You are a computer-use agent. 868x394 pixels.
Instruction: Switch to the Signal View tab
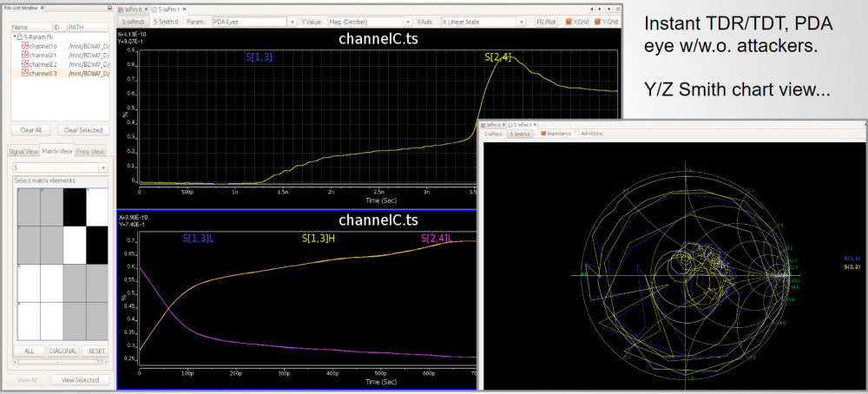(22, 151)
